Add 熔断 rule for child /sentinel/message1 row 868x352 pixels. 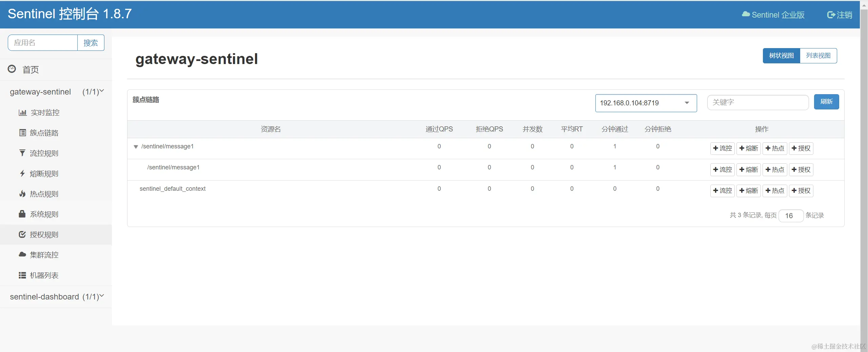click(x=749, y=169)
